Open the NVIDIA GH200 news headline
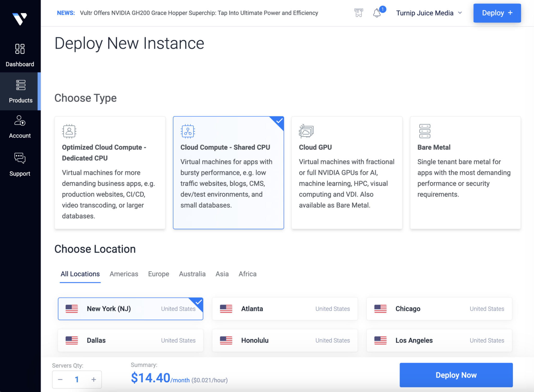534x392 pixels. pos(199,13)
